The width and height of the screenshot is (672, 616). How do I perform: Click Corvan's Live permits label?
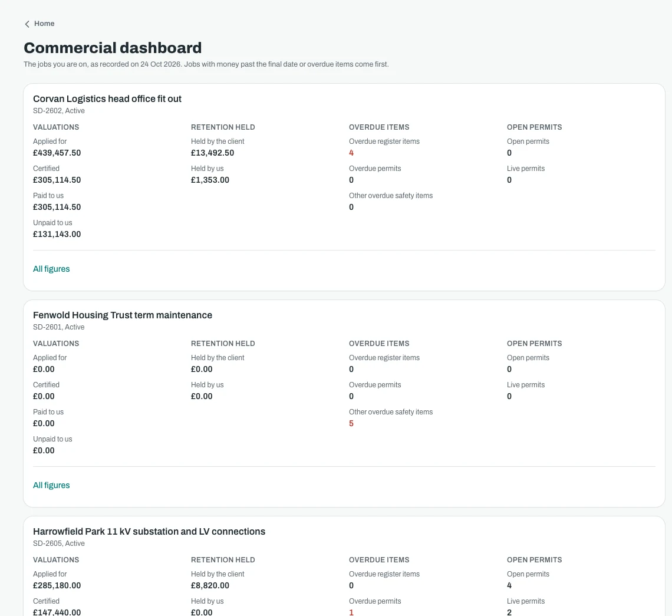point(526,169)
